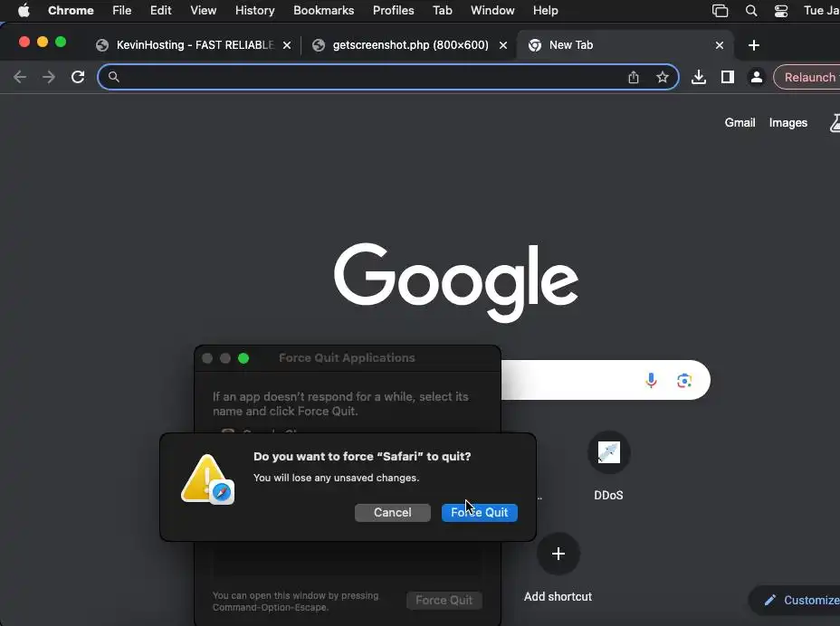Viewport: 840px width, 626px height.
Task: Bookmark this tab with star icon
Action: 663,77
